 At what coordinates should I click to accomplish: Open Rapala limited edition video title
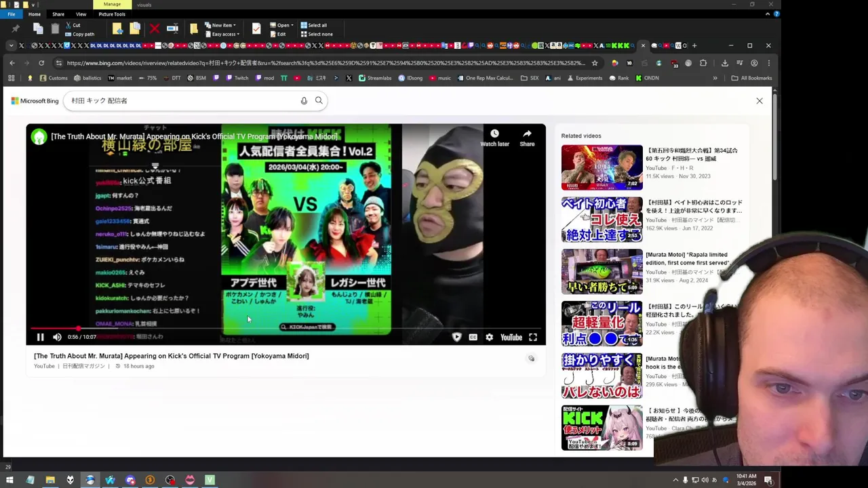687,258
